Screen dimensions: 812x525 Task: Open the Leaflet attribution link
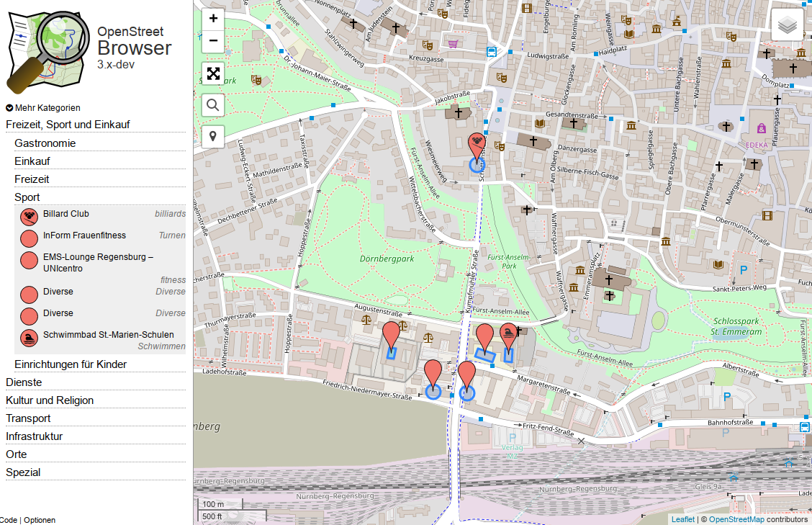point(682,519)
